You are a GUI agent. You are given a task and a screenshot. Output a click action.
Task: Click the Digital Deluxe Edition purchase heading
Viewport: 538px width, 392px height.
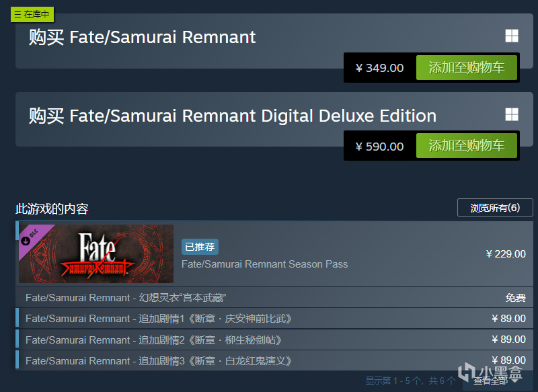coord(232,116)
